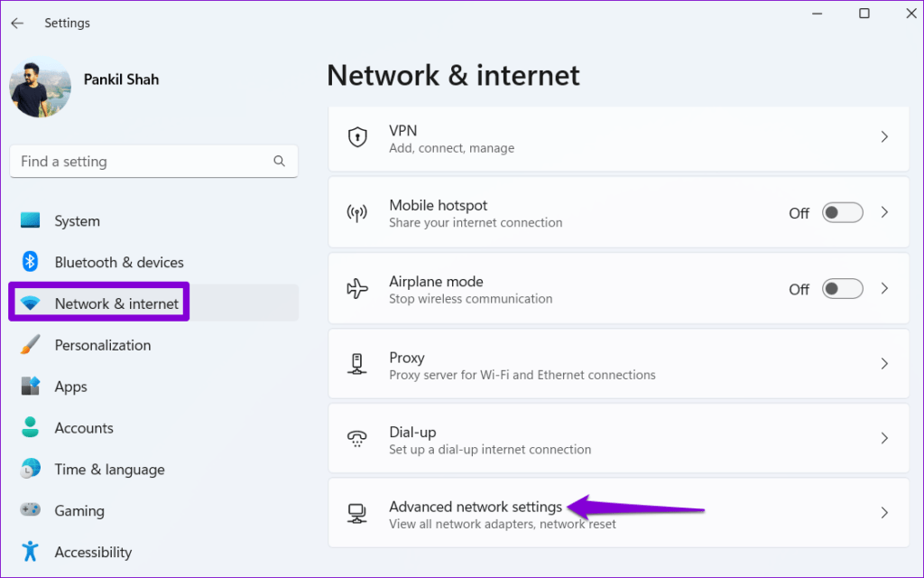Open Proxy settings via its chevron
924x578 pixels.
[884, 364]
